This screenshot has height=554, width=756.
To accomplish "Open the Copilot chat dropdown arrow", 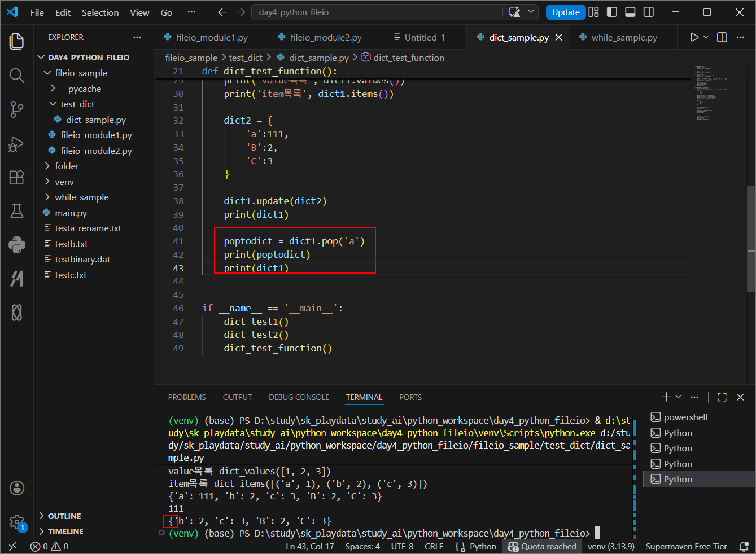I will 531,12.
